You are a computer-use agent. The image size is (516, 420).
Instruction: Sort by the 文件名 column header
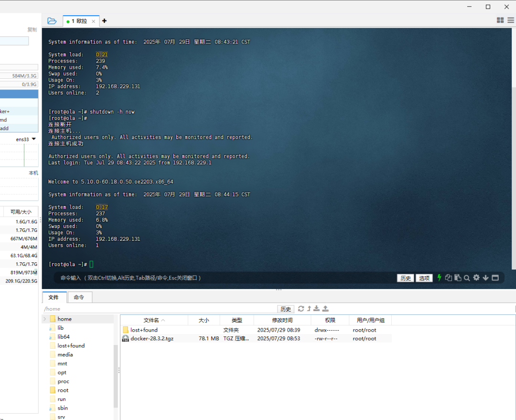pos(154,320)
